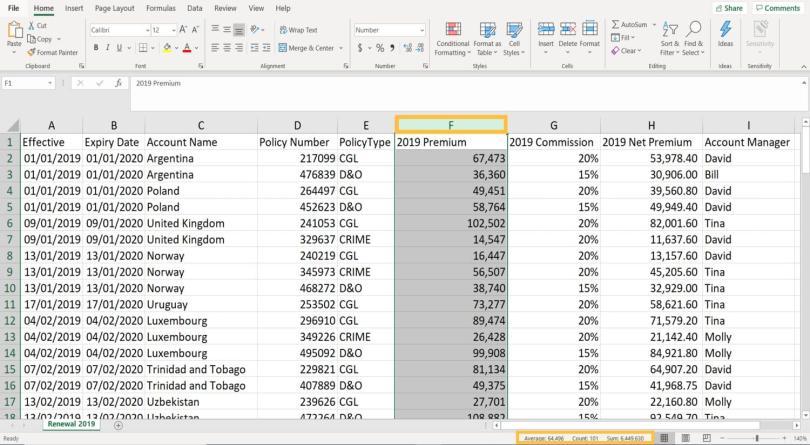Toggle Wrap Text for selected cells
This screenshot has height=445, width=810.
coord(296,30)
